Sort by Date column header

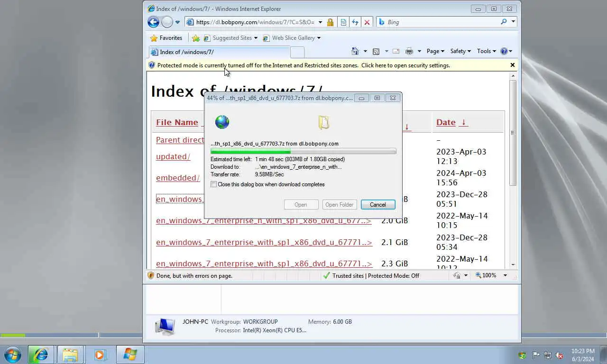[x=446, y=122]
